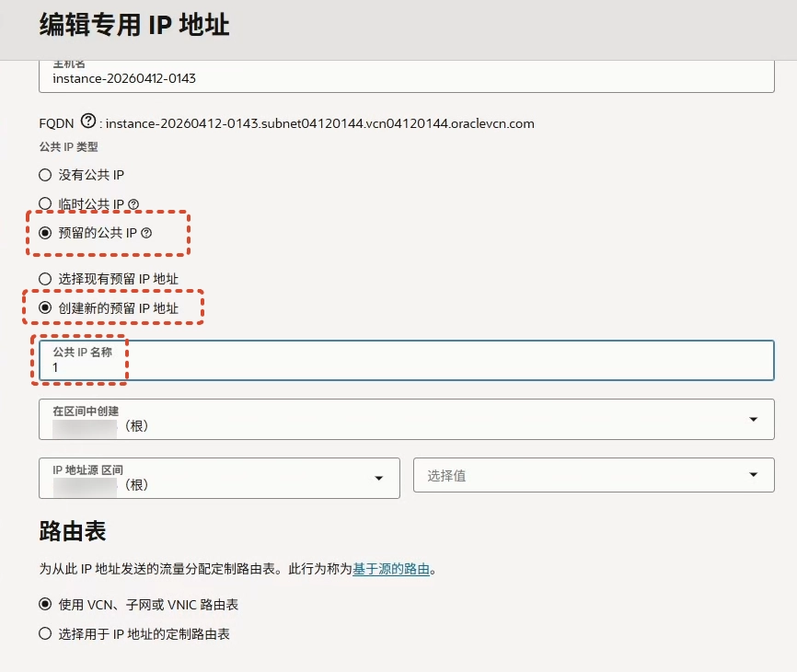Enable 使用 VCN、子网或 VNIC 路由表 option
Screen dimensions: 797x672
[45, 605]
